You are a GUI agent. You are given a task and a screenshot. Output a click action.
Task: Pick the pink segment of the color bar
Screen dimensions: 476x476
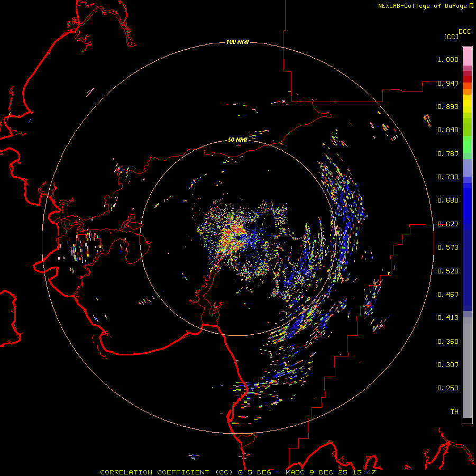point(467,56)
